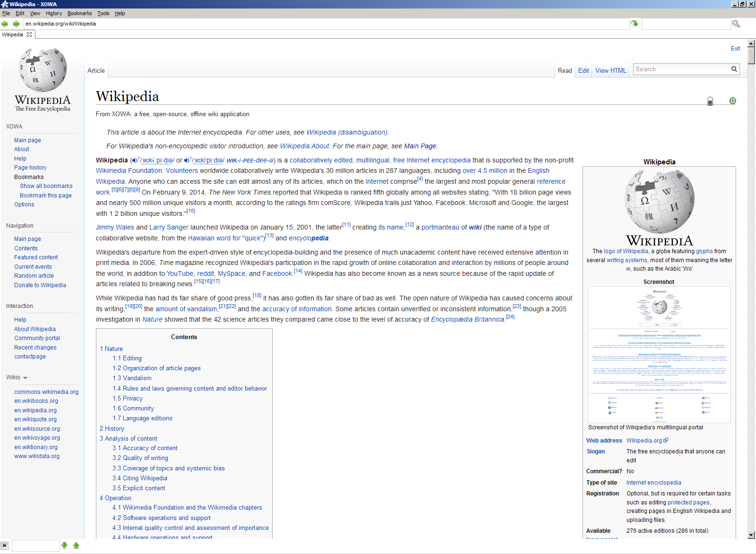
Task: Click find-next green down arrow
Action: [x=65, y=545]
